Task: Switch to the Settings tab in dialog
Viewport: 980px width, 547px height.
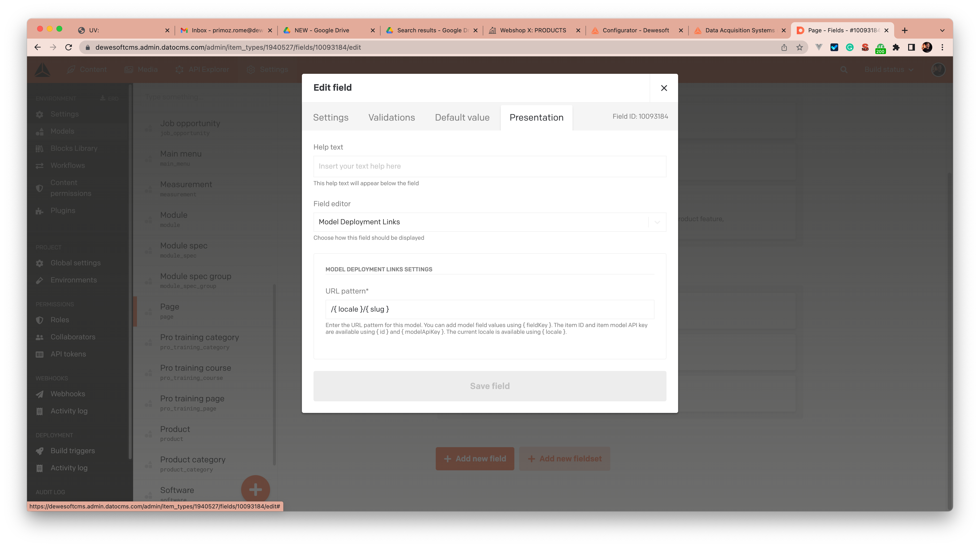Action: pyautogui.click(x=331, y=117)
